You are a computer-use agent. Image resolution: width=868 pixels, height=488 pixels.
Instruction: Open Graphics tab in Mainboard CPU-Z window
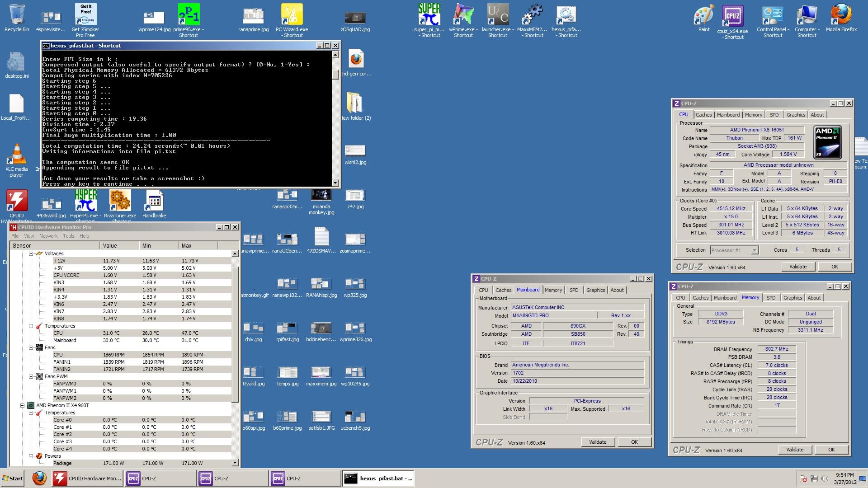coord(595,290)
